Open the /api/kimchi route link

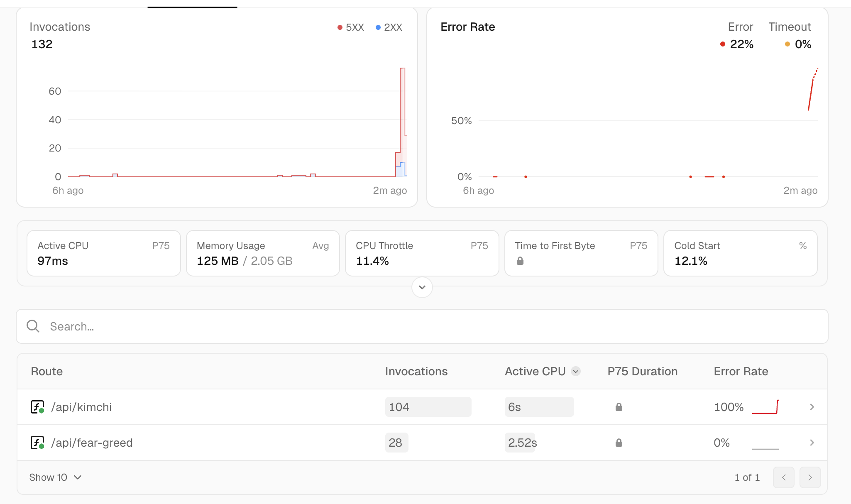tap(81, 407)
